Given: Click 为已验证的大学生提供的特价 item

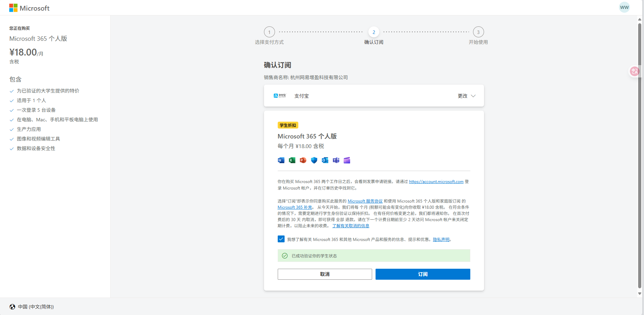Looking at the screenshot, I should click(48, 91).
